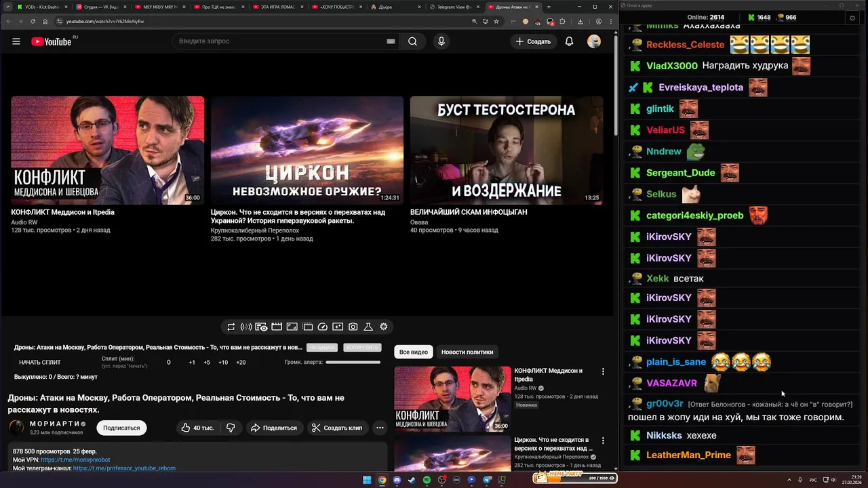Image resolution: width=868 pixels, height=488 pixels.
Task: Open the account avatar menu
Action: 594,41
